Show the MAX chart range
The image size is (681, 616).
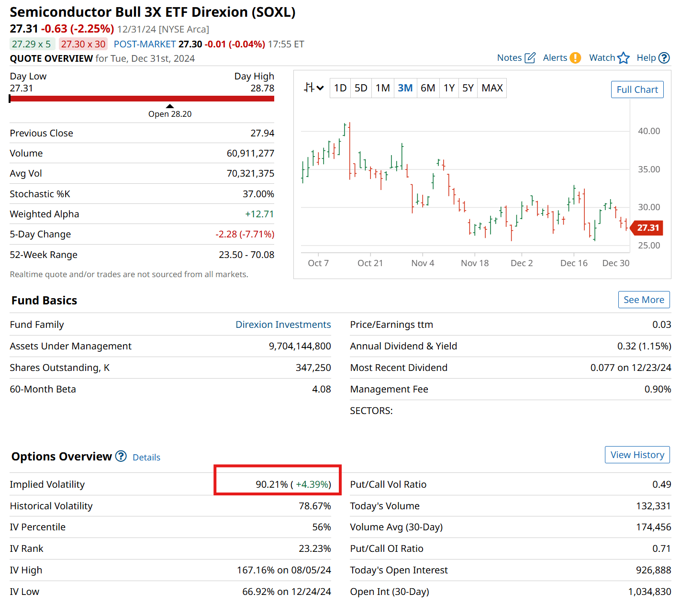pos(491,88)
